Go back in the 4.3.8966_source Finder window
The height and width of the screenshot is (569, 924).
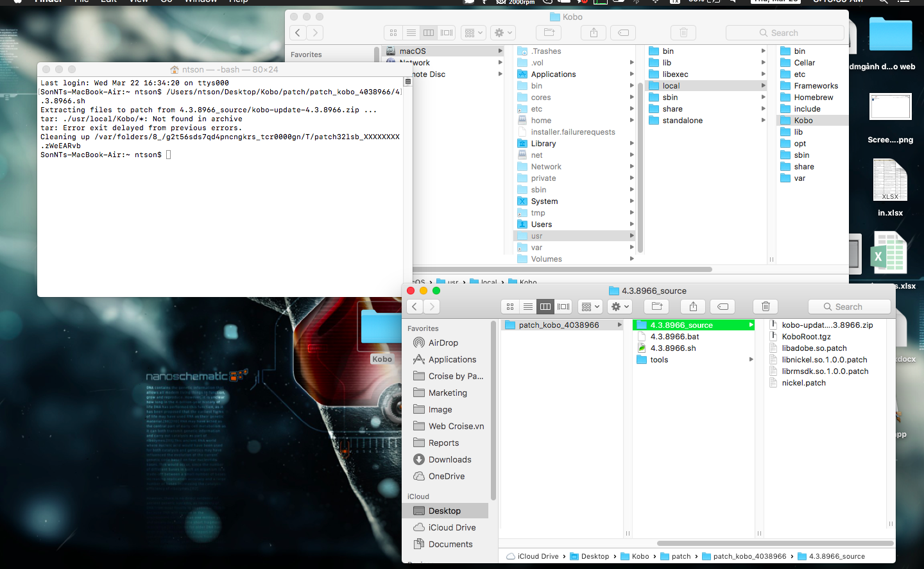(415, 307)
